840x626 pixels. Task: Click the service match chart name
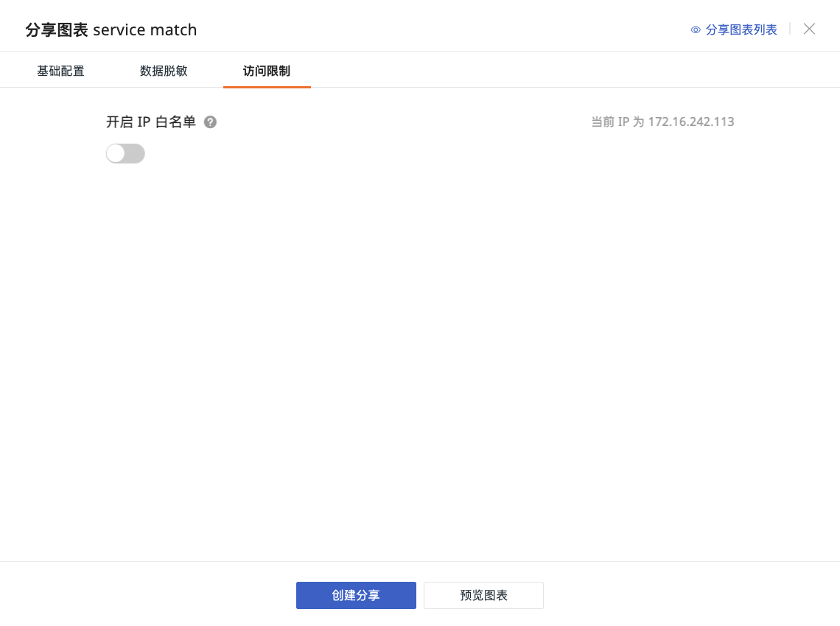pyautogui.click(x=145, y=30)
